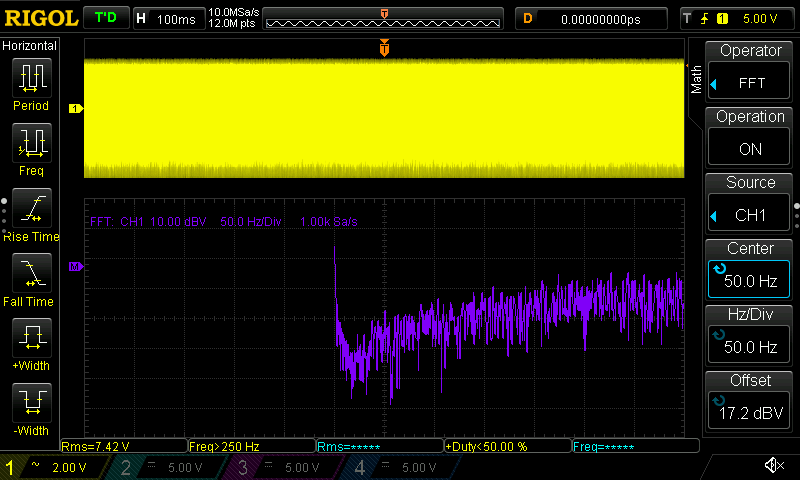Pick the -Width measurement icon
800x480 pixels.
pyautogui.click(x=30, y=403)
